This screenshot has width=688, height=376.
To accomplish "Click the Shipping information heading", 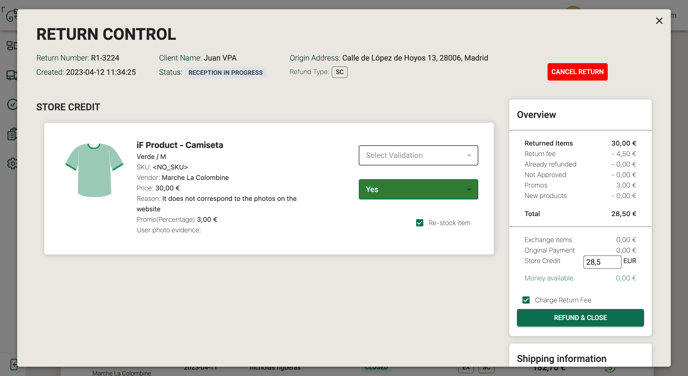I will [x=561, y=358].
